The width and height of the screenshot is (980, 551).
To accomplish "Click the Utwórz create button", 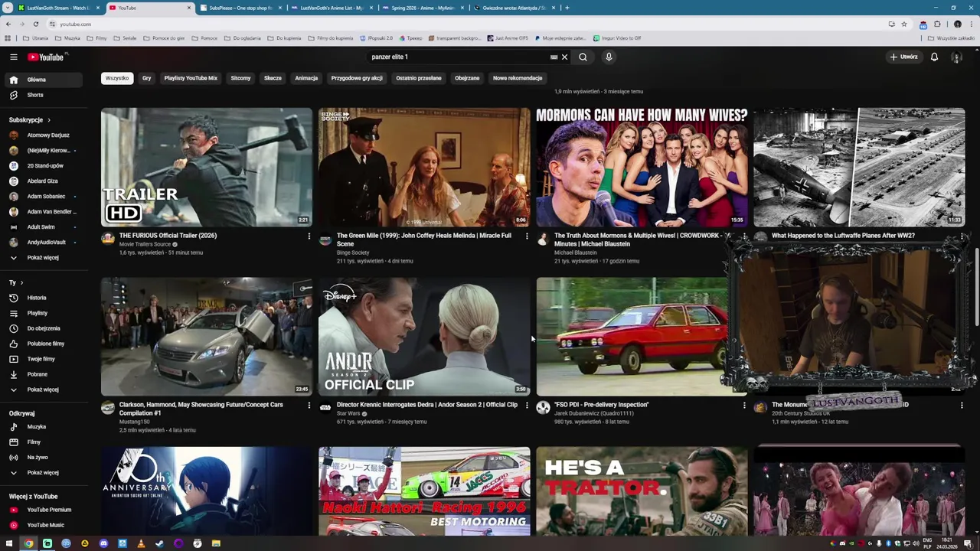I will (x=903, y=57).
